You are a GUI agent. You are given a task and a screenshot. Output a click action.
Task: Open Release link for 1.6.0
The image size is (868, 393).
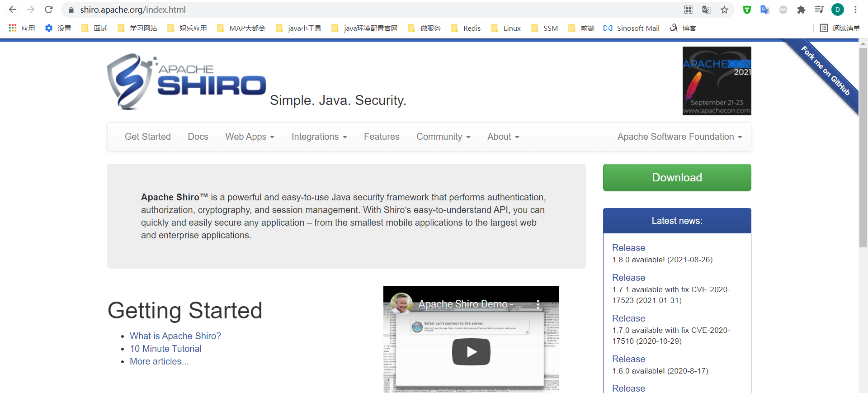coord(628,359)
